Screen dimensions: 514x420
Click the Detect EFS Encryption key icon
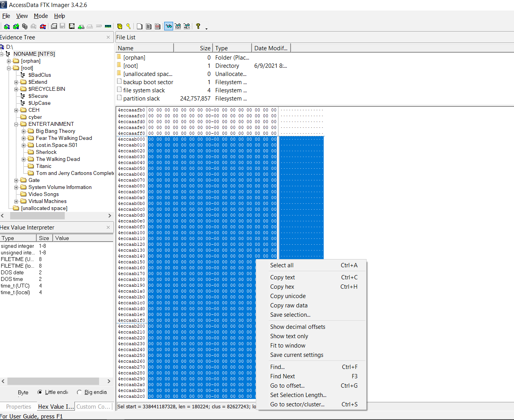(x=128, y=26)
